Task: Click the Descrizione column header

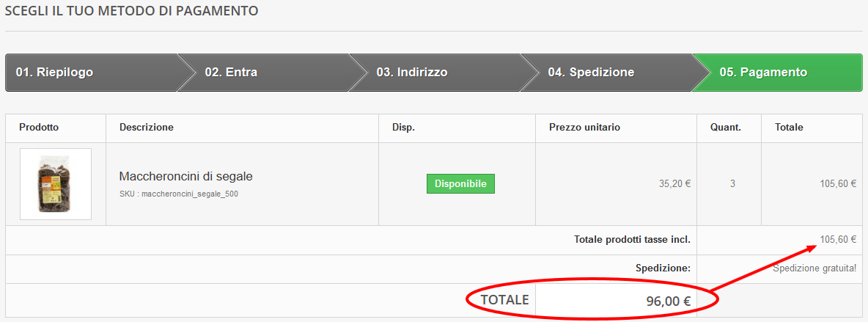Action: [x=147, y=128]
